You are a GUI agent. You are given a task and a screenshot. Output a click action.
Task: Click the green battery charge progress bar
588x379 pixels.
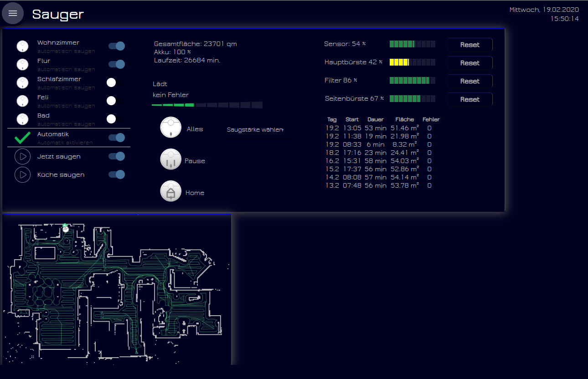click(207, 105)
